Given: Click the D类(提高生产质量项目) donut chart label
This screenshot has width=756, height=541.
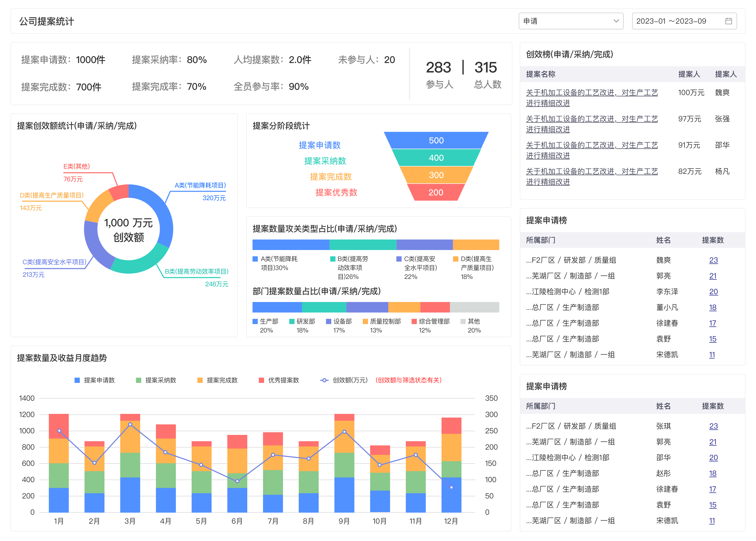Looking at the screenshot, I should (52, 195).
